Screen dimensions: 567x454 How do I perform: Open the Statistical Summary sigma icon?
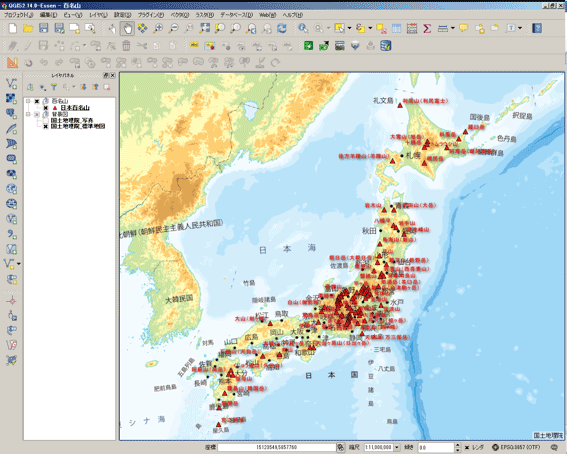pos(427,29)
